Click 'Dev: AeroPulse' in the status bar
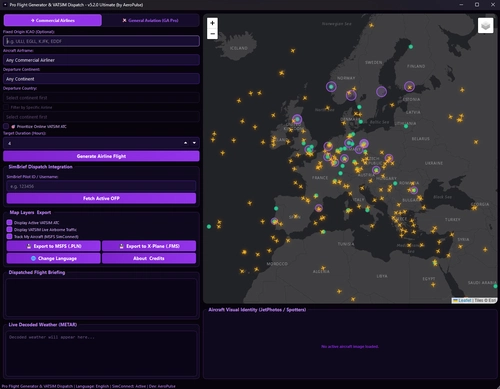 point(162,386)
